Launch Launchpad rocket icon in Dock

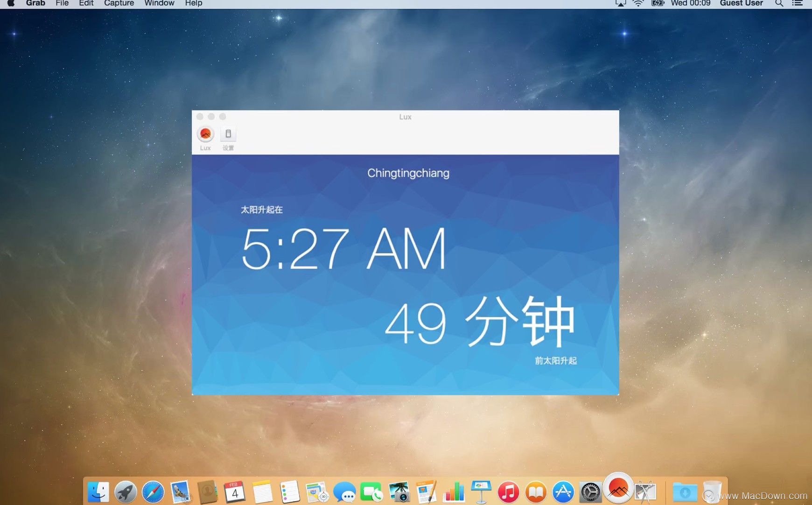pos(126,492)
